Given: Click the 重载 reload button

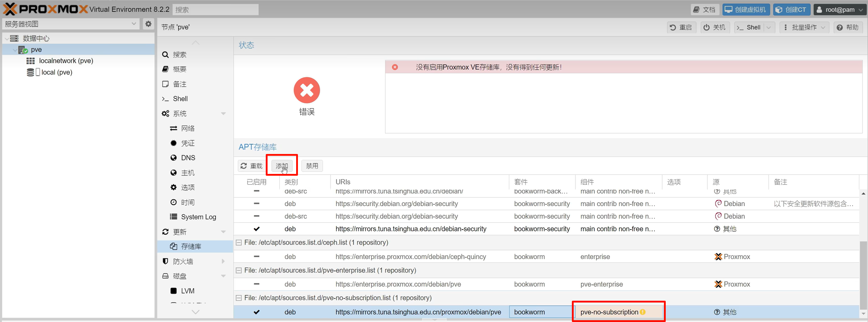Looking at the screenshot, I should [x=252, y=166].
